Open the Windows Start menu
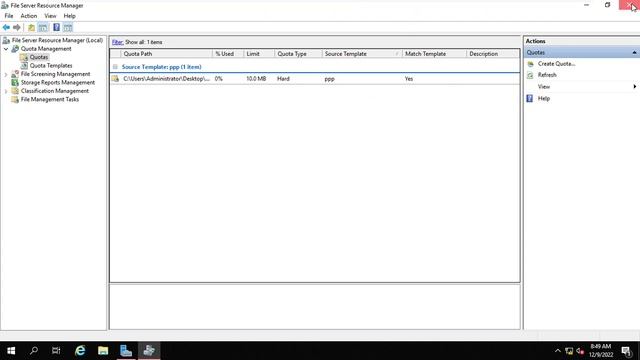Image resolution: width=640 pixels, height=360 pixels. tap(11, 351)
